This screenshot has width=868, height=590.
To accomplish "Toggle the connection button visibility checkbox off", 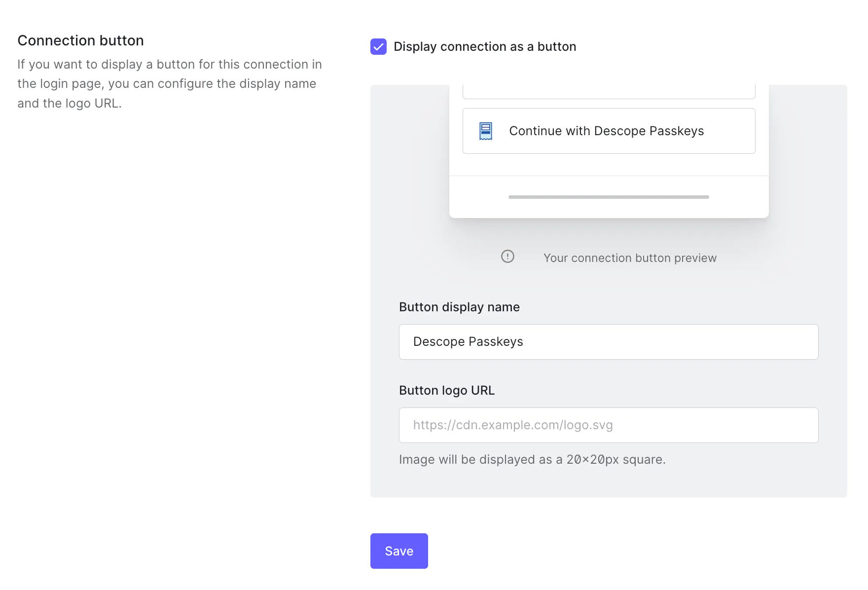I will tap(378, 47).
